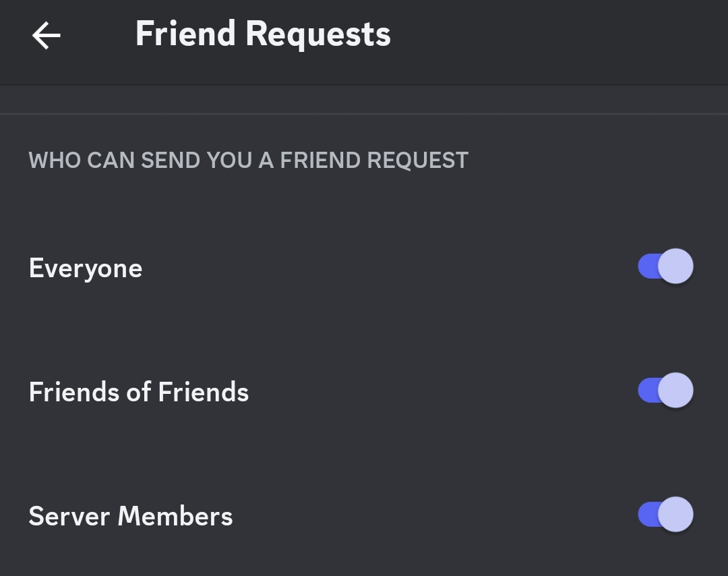Select the Friends of Friends label text
Screen dimensions: 728x576
click(x=139, y=392)
